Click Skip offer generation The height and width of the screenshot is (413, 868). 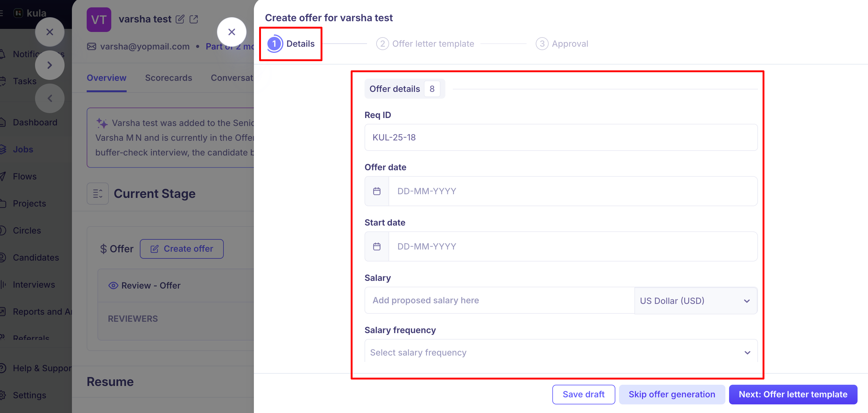(x=672, y=394)
